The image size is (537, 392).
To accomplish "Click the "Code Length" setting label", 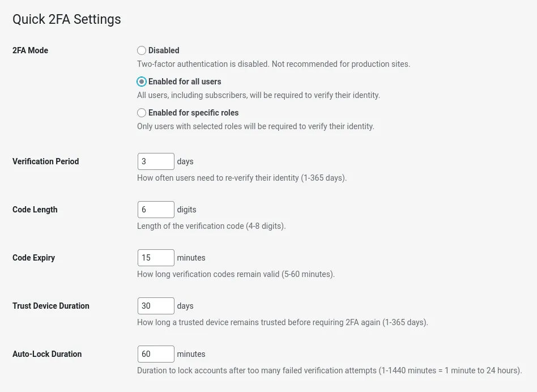I will point(35,210).
